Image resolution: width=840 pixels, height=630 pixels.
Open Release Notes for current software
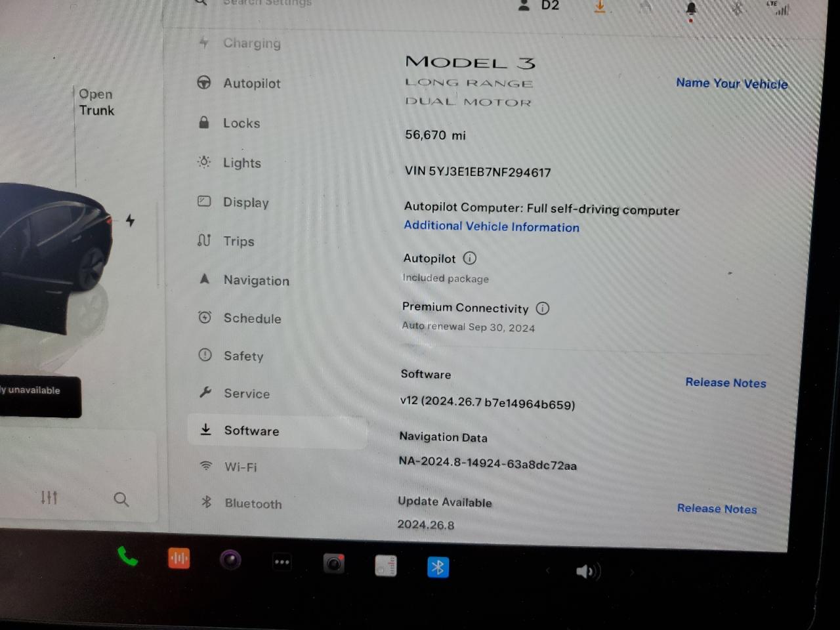coord(726,383)
